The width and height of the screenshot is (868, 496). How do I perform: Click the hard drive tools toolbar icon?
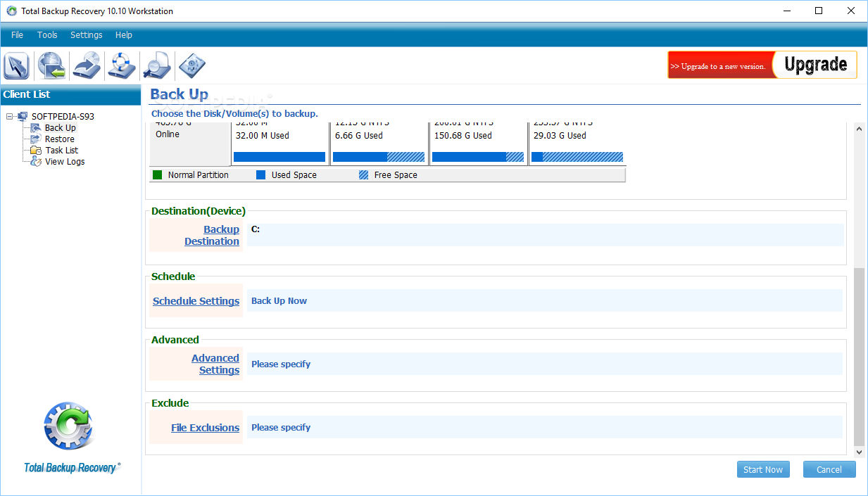point(191,65)
